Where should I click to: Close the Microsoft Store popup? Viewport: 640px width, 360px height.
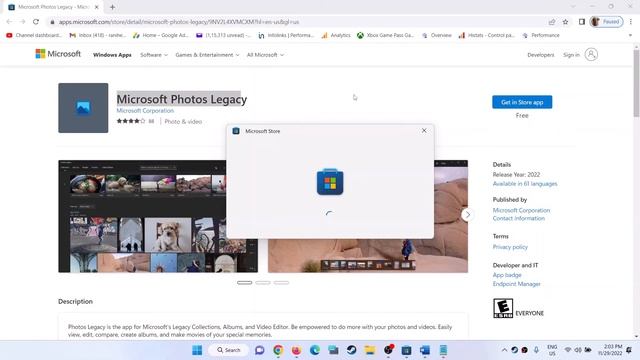tap(424, 131)
